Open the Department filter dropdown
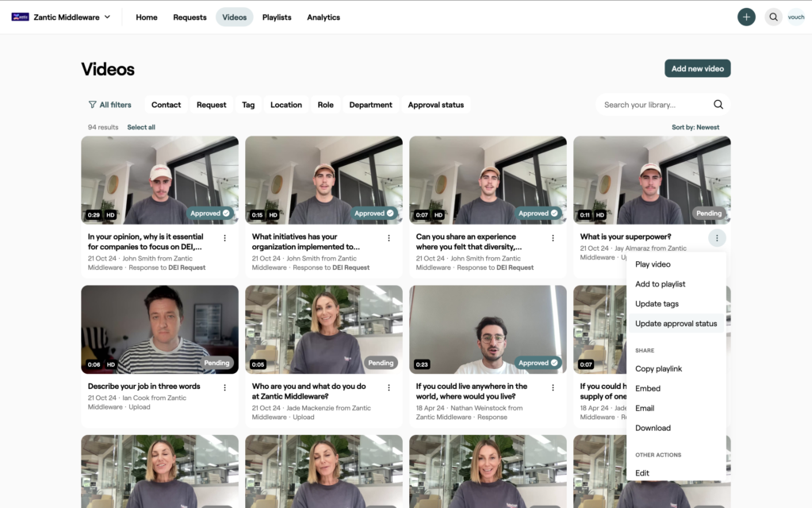This screenshot has height=508, width=812. click(371, 105)
